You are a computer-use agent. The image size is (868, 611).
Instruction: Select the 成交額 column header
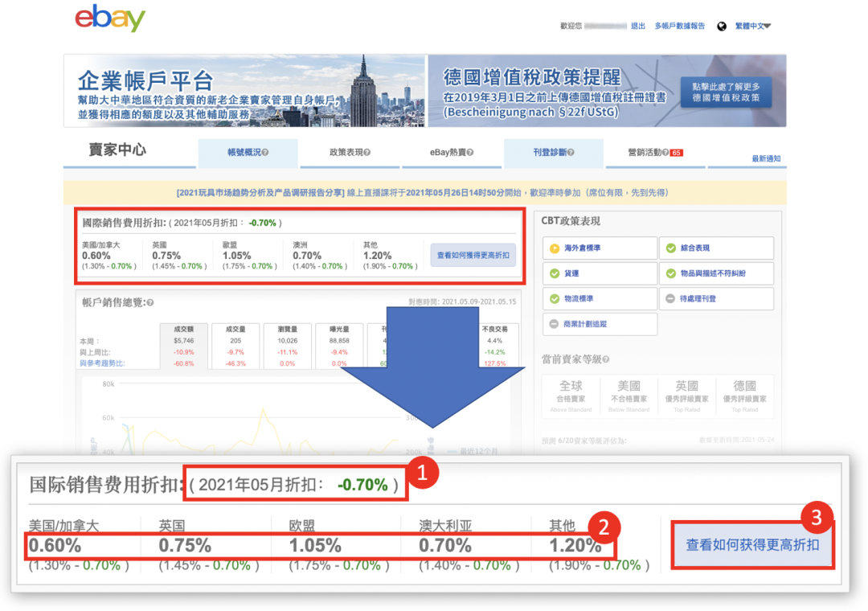pos(184,329)
